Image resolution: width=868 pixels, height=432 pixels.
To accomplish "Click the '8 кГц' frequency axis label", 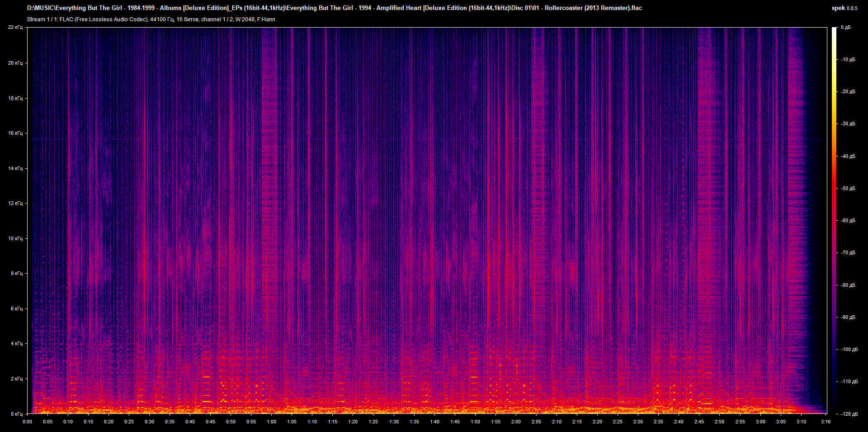I will [x=17, y=273].
